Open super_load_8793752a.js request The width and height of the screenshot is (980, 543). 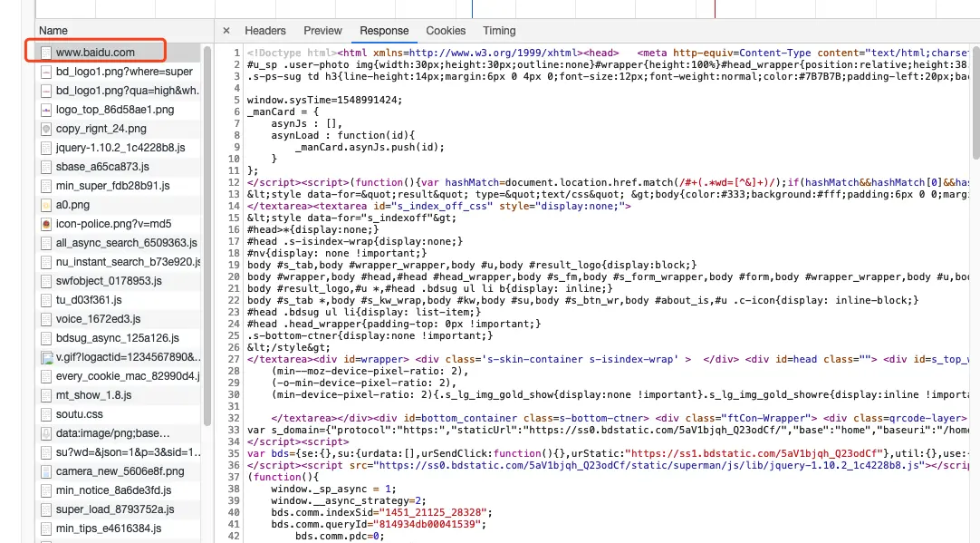(x=118, y=509)
